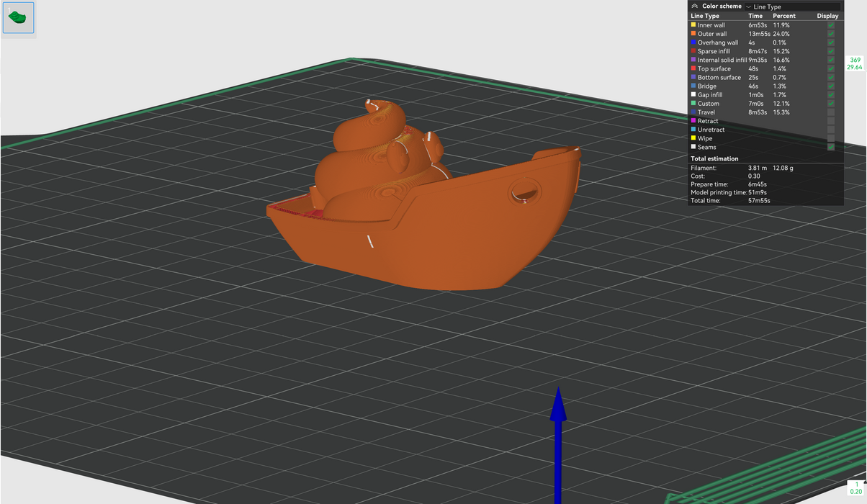Click the Gap infill white swatch
The width and height of the screenshot is (867, 504).
coord(693,95)
